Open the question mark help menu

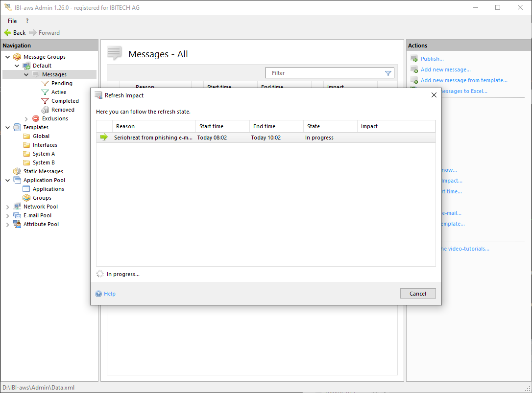click(27, 21)
